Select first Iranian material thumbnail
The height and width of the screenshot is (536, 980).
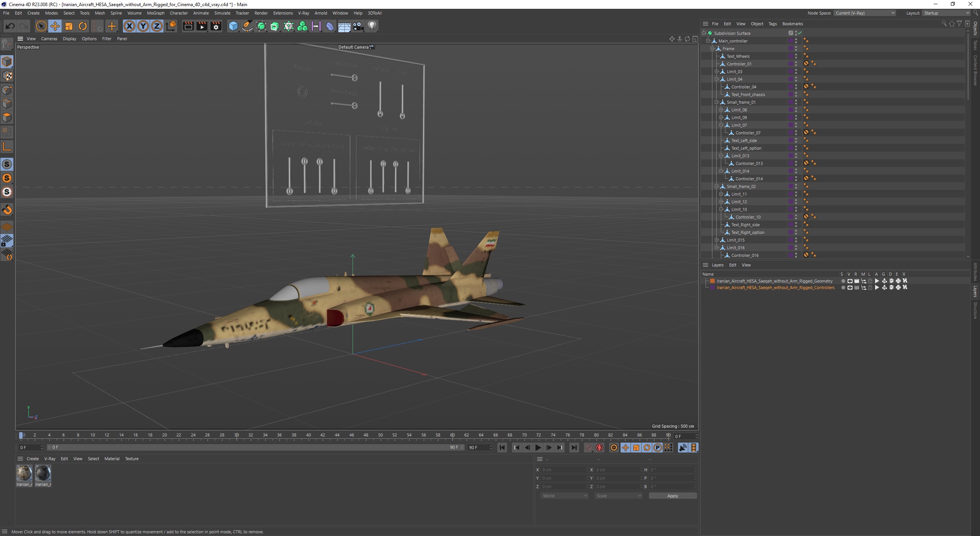point(24,473)
